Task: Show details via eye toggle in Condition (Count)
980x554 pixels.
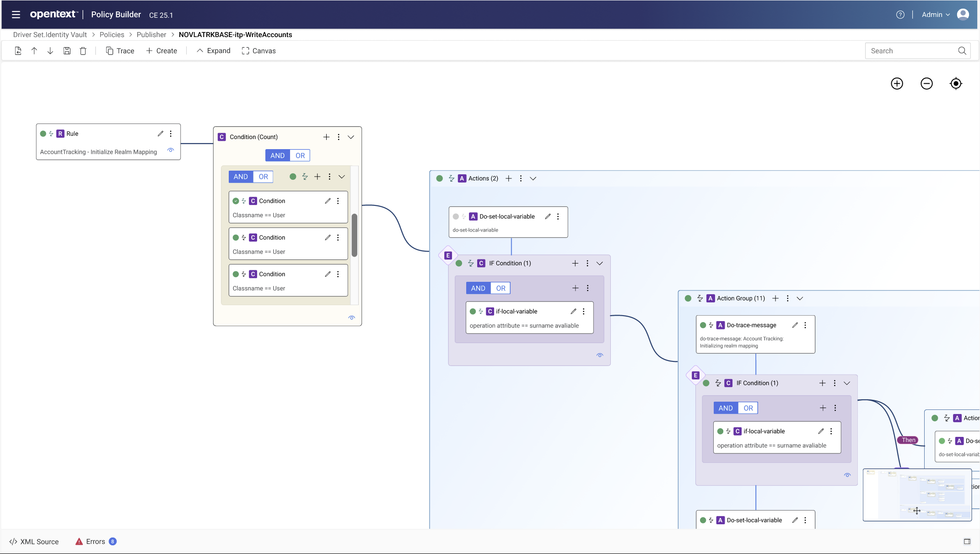Action: pyautogui.click(x=351, y=317)
